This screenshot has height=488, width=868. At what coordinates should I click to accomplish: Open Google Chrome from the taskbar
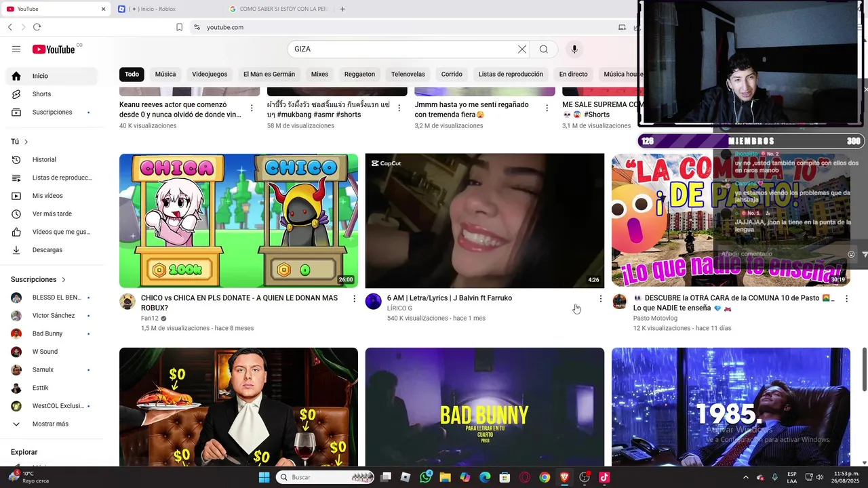coord(545,477)
